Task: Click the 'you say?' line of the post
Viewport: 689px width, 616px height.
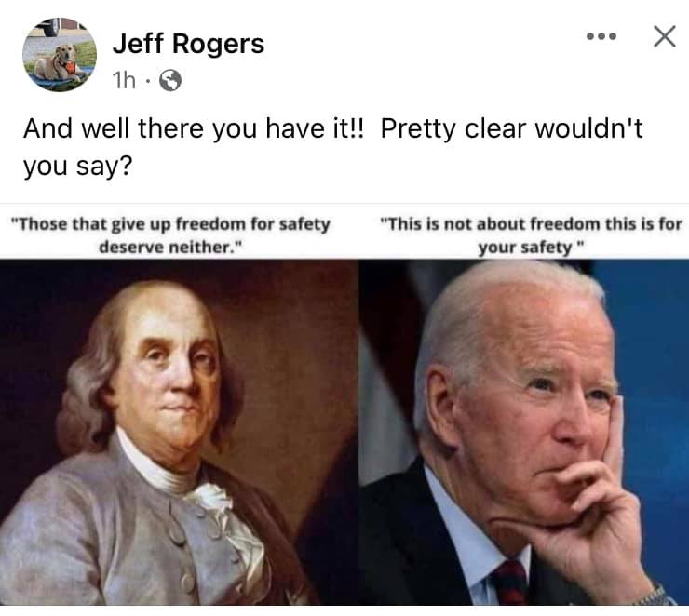Action: tap(78, 167)
